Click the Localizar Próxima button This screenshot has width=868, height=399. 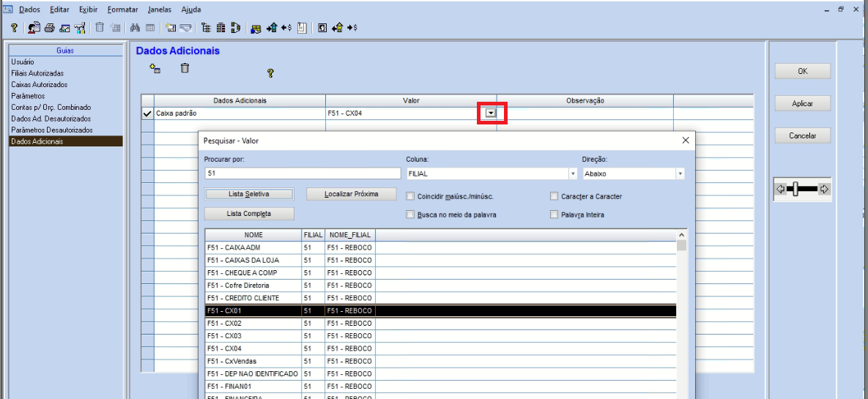(352, 194)
